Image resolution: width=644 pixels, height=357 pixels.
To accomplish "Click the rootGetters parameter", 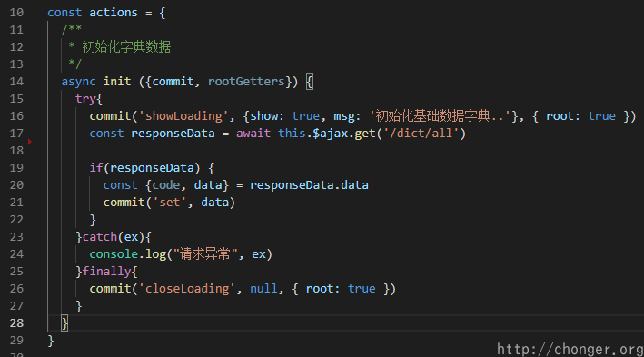I will click(x=246, y=82).
